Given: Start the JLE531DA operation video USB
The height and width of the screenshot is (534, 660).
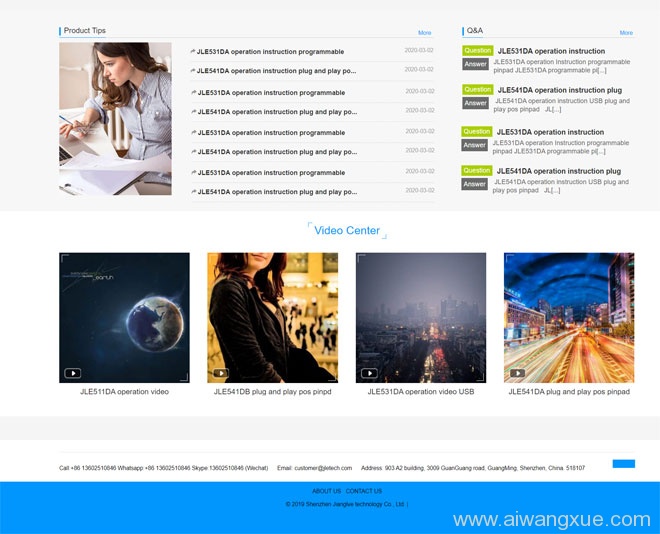Looking at the screenshot, I should pos(369,373).
